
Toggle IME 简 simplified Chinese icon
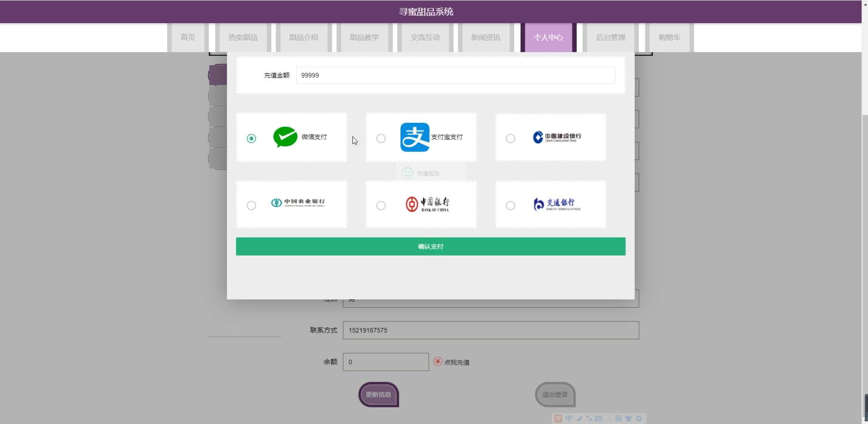pos(619,418)
